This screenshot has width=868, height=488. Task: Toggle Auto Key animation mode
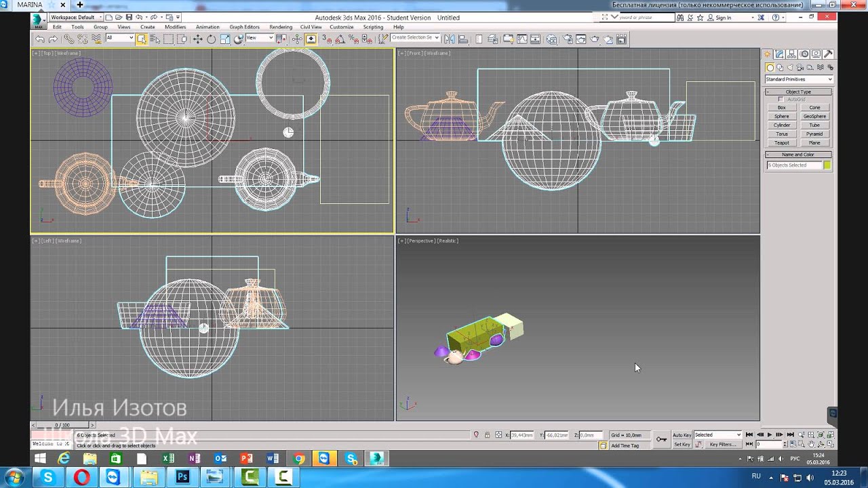pos(682,434)
